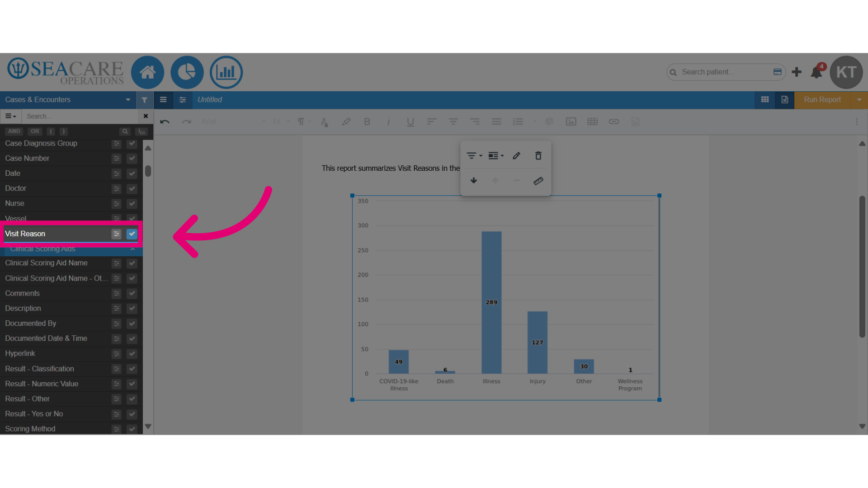
Task: Open the chart layout dropdown
Action: [496, 156]
